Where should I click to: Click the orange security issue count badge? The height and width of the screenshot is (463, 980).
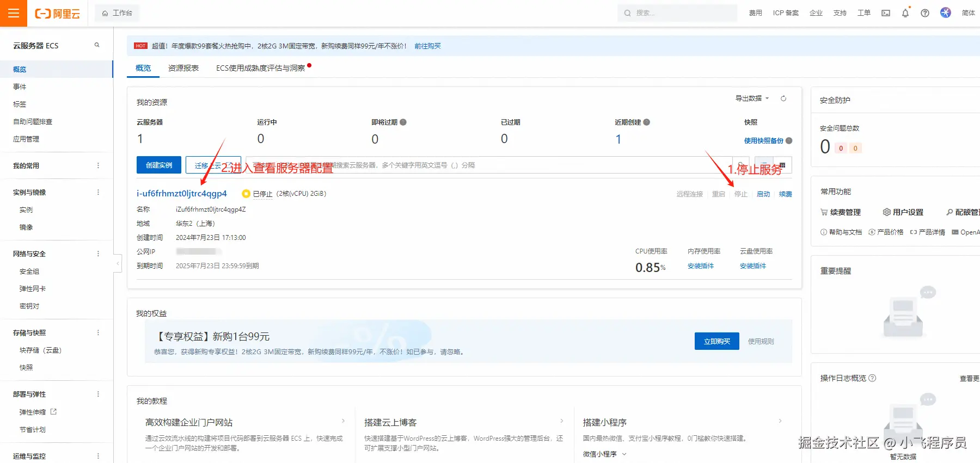(x=855, y=148)
